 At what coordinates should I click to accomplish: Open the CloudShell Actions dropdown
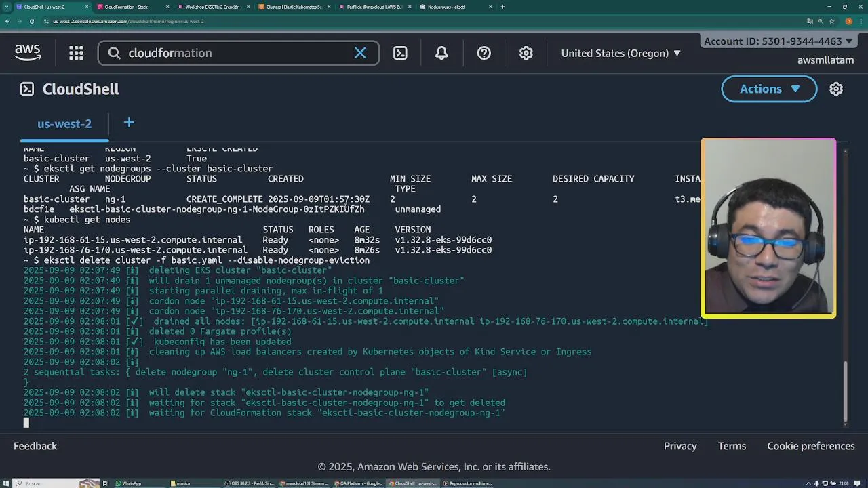[769, 89]
